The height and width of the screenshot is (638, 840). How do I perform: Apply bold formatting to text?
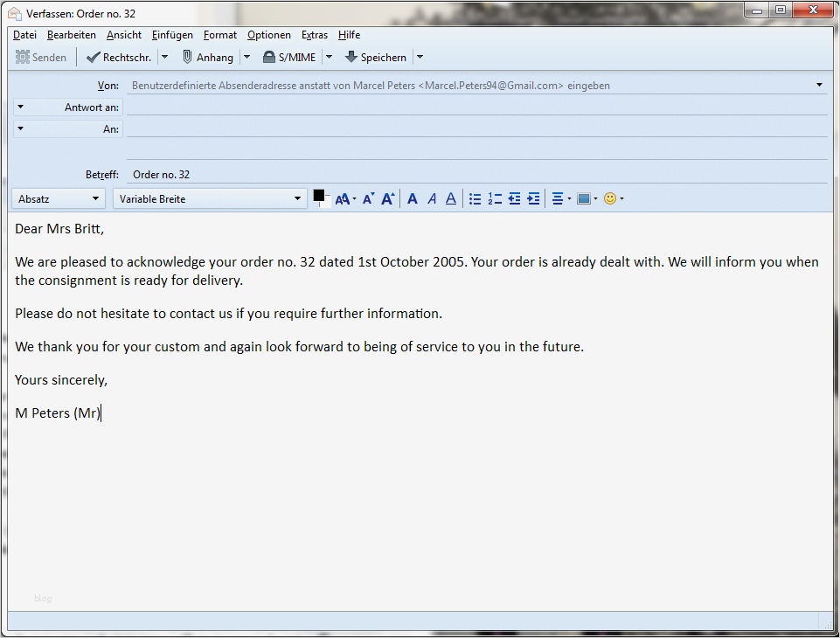pyautogui.click(x=412, y=198)
